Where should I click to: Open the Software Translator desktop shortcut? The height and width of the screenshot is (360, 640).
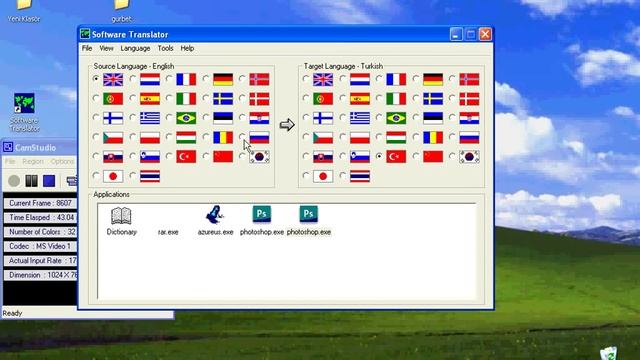24,112
